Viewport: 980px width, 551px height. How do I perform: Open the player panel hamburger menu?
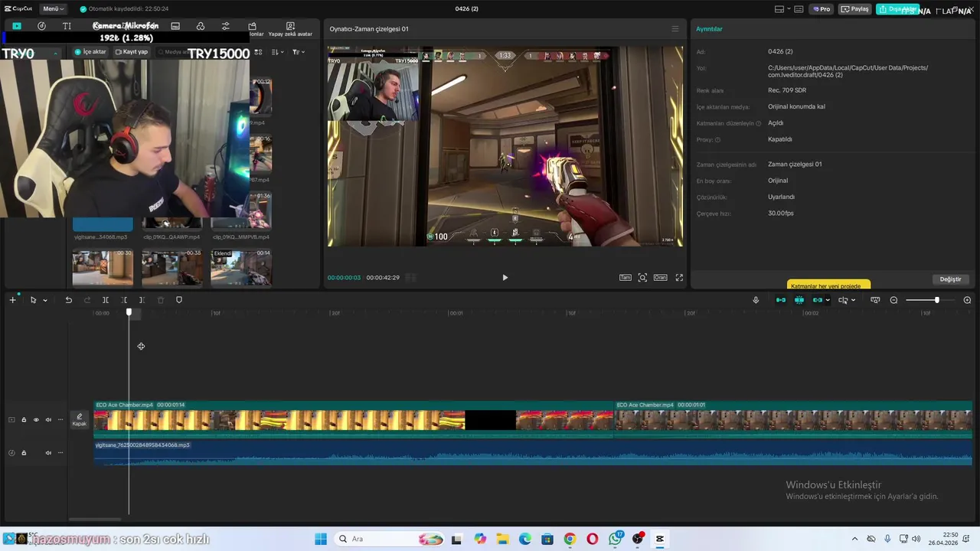tap(675, 29)
